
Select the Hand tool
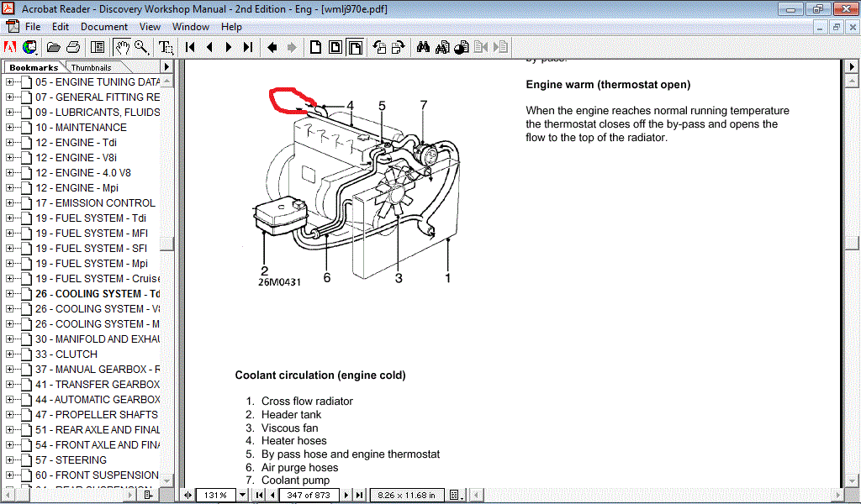[x=123, y=47]
